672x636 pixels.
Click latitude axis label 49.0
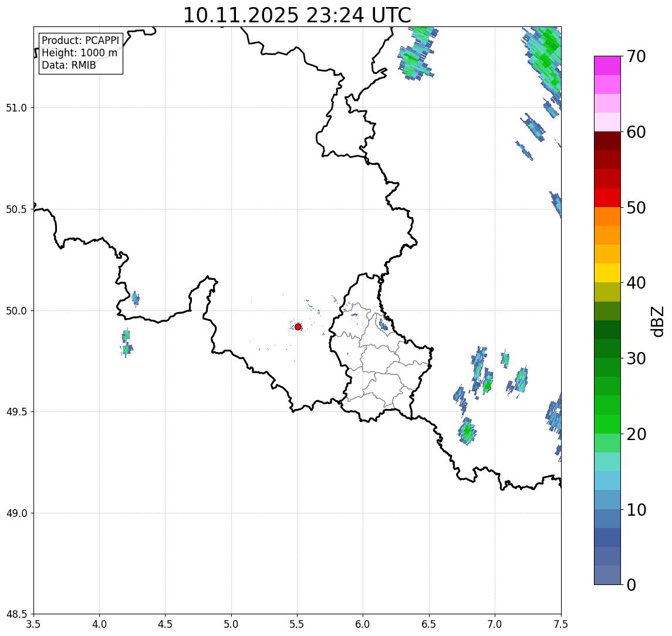[x=16, y=513]
